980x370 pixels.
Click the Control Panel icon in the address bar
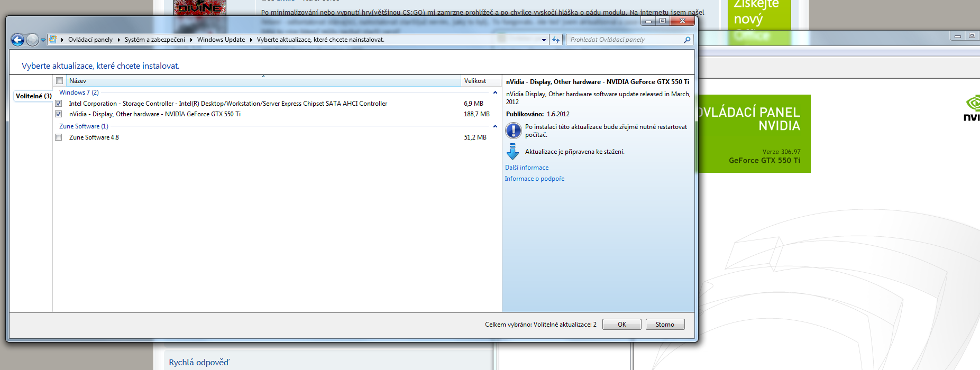pyautogui.click(x=53, y=40)
